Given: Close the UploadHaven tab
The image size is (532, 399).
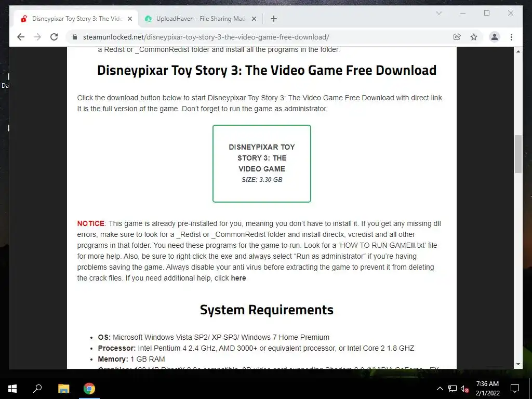Looking at the screenshot, I should tap(254, 19).
